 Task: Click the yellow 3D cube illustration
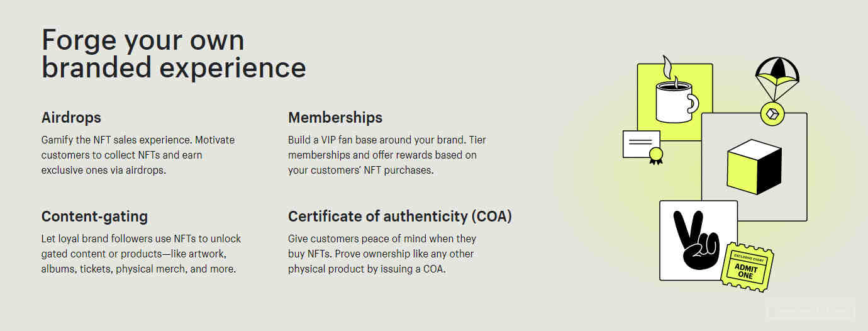754,167
